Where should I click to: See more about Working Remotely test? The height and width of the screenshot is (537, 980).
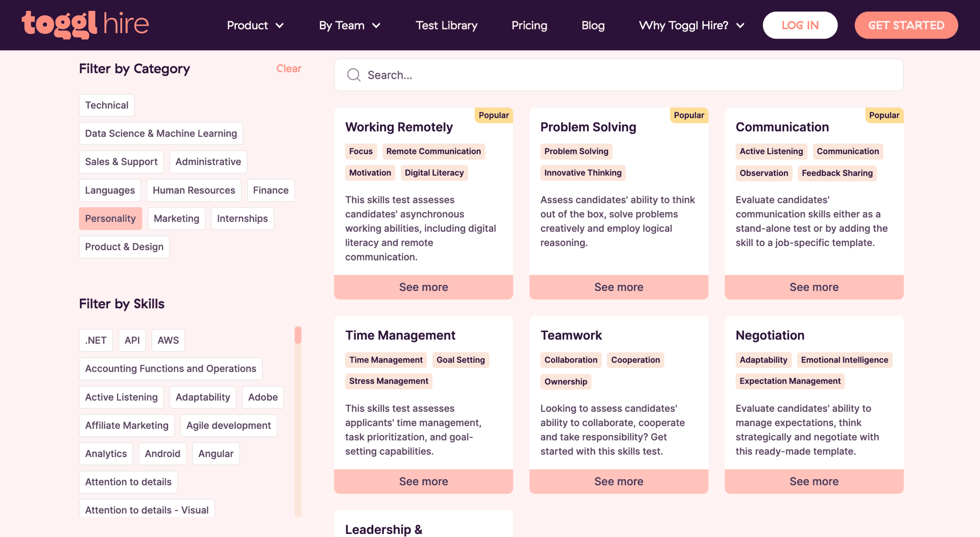(423, 287)
